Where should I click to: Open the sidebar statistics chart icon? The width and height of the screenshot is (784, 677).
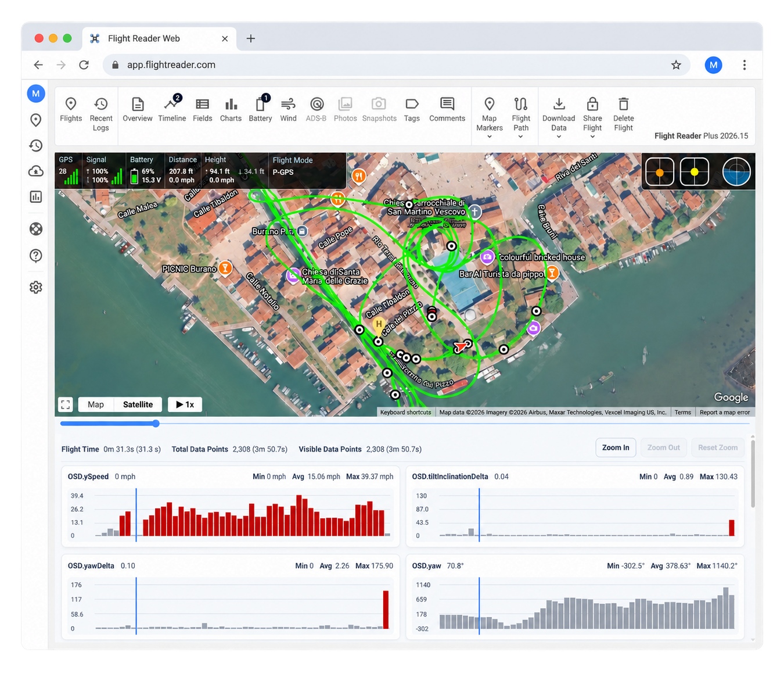[x=36, y=197]
